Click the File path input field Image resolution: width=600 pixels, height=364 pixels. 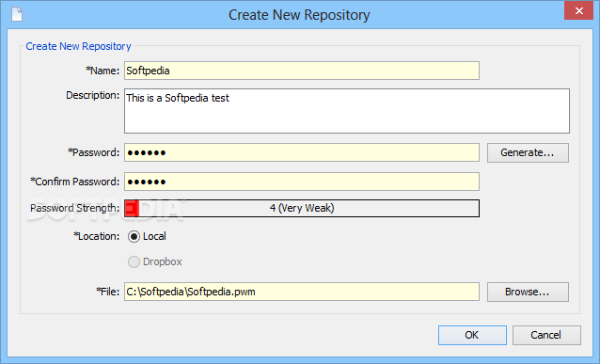302,292
